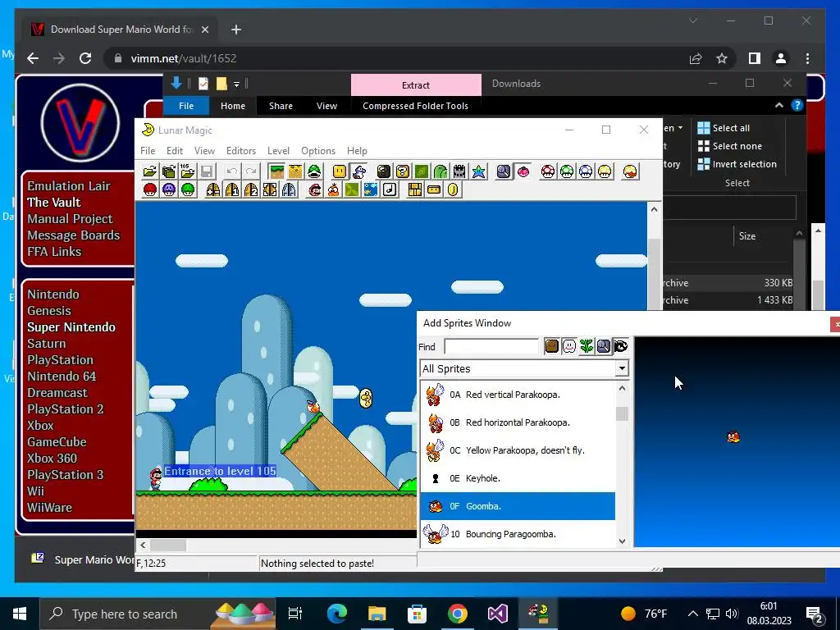Select the green Koopa shell sprite editor icon

314,171
